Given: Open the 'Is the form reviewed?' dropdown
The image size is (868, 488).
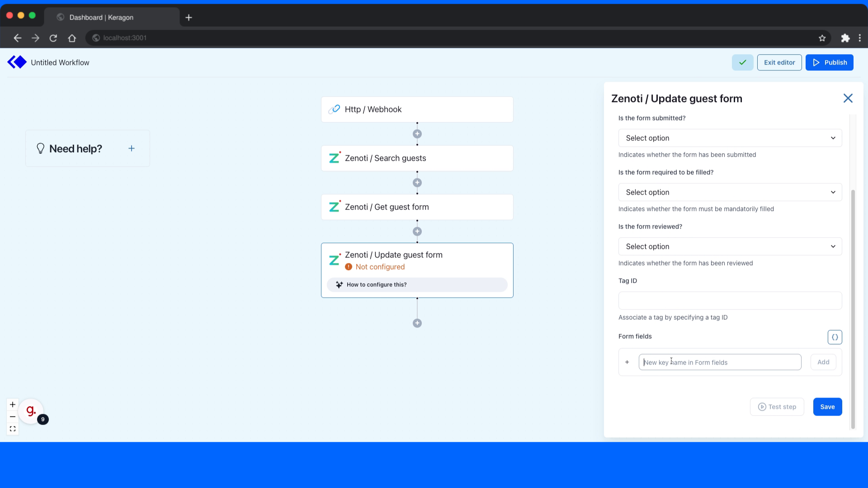Looking at the screenshot, I should point(730,246).
